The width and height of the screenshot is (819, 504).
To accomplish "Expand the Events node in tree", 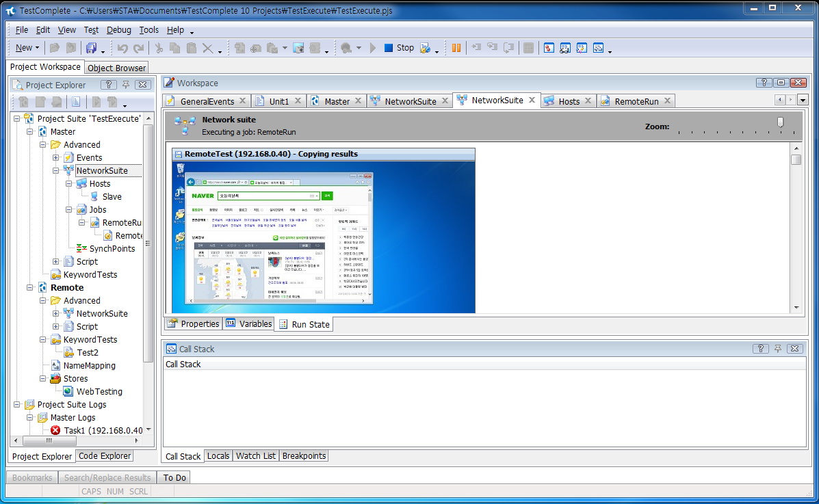I will (x=56, y=158).
